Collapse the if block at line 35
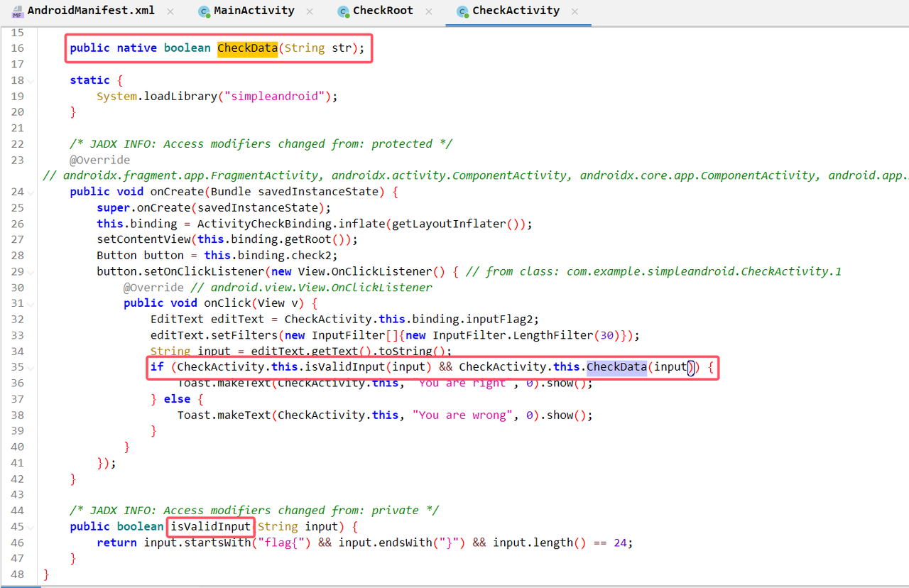The image size is (909, 588). point(30,368)
